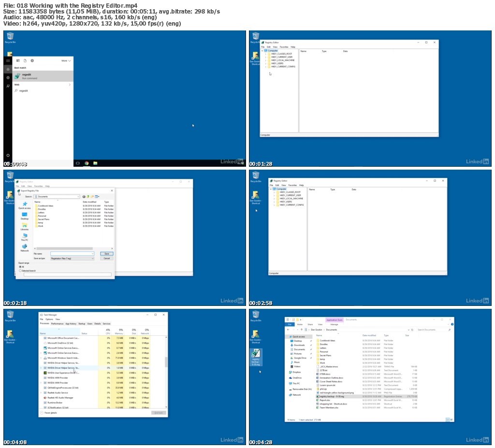Click the Search Documents field in File Explorer
Viewport: 495px width, 448px height.
[434, 330]
